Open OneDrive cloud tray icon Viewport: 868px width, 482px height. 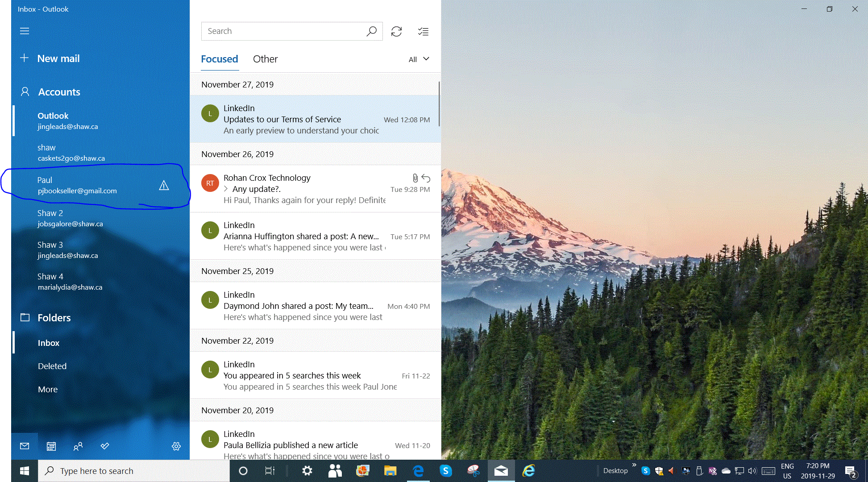pos(726,471)
